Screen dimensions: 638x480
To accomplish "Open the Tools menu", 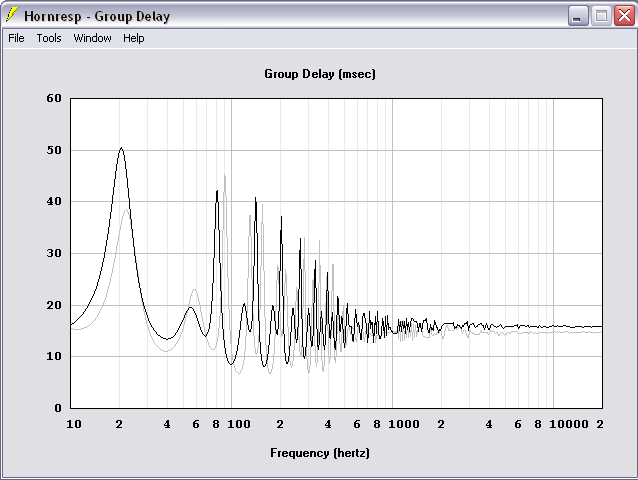I will point(49,38).
